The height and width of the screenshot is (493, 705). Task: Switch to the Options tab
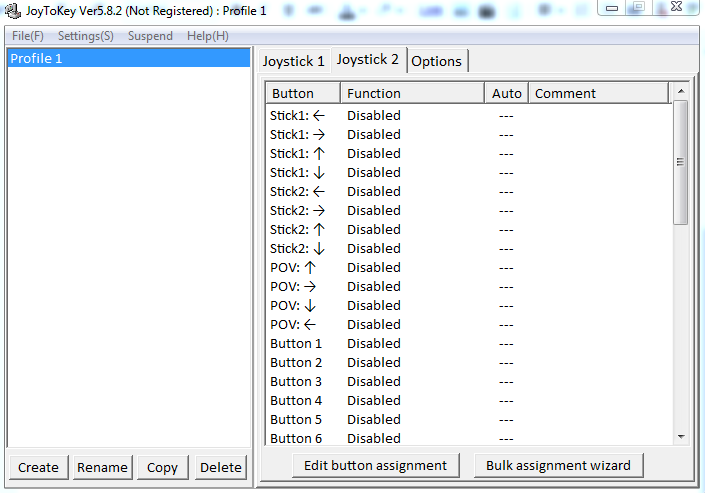pos(437,61)
